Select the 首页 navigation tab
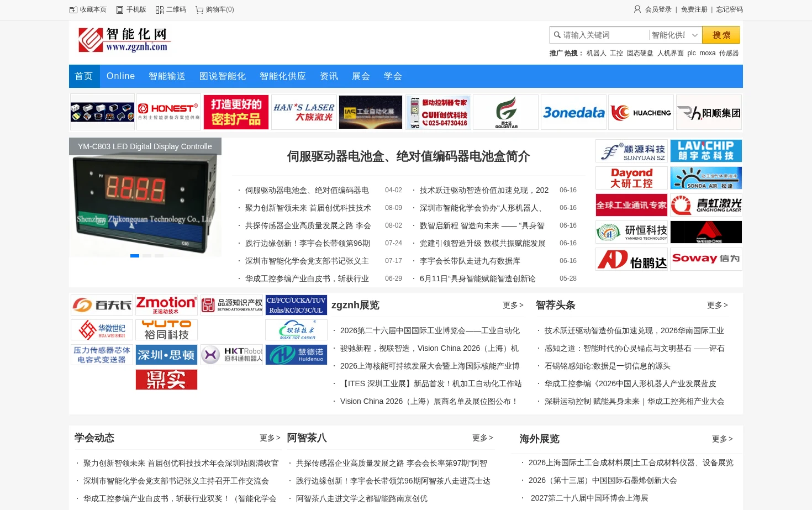Viewport: 812px width, 510px height. (x=84, y=76)
